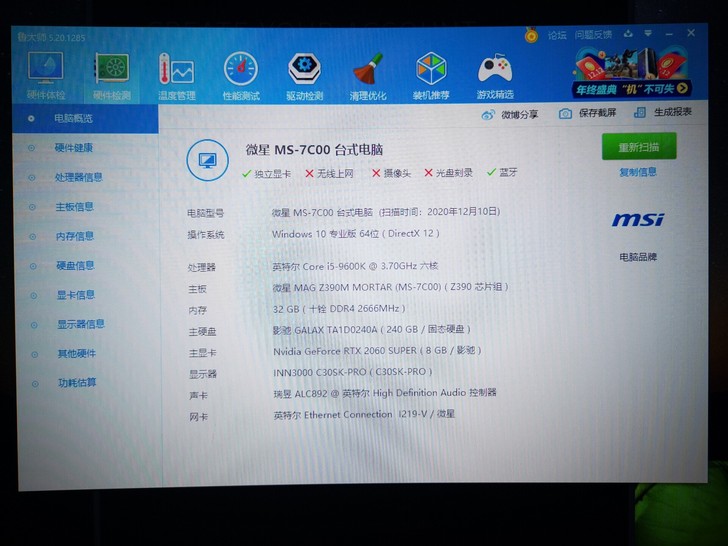Click the 英特尔 Core i5-9600K processor text

355,266
